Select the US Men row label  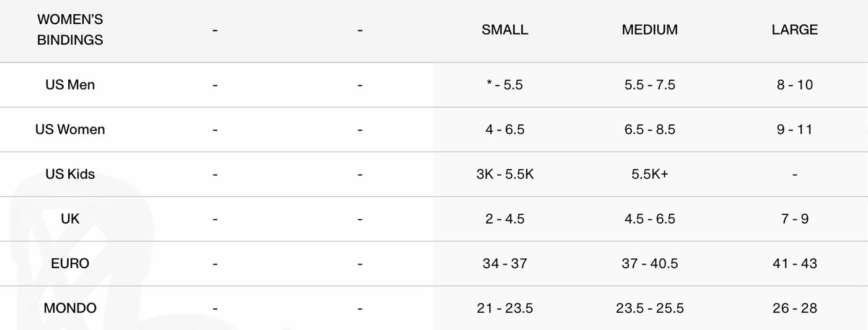click(70, 85)
